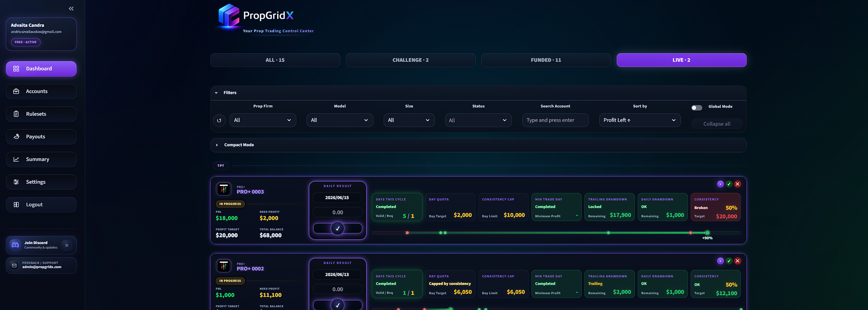Confirm daily result check for PRO+ 0002

click(338, 305)
